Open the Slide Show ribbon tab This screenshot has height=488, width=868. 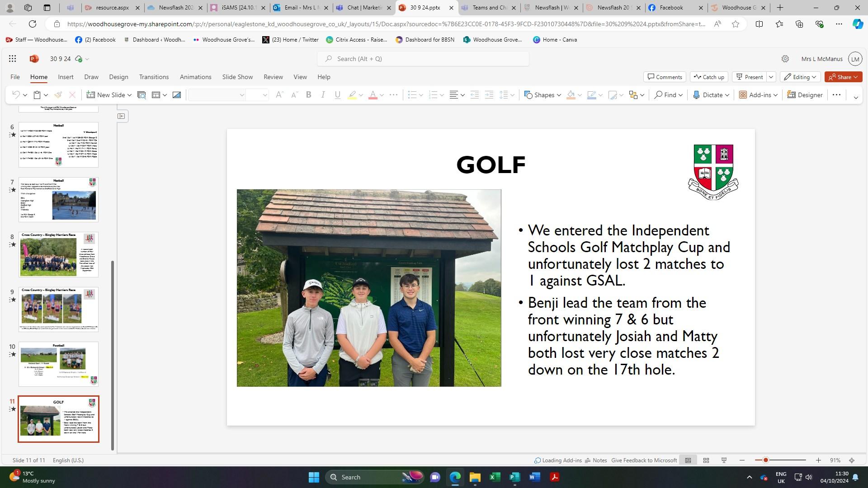click(x=237, y=77)
